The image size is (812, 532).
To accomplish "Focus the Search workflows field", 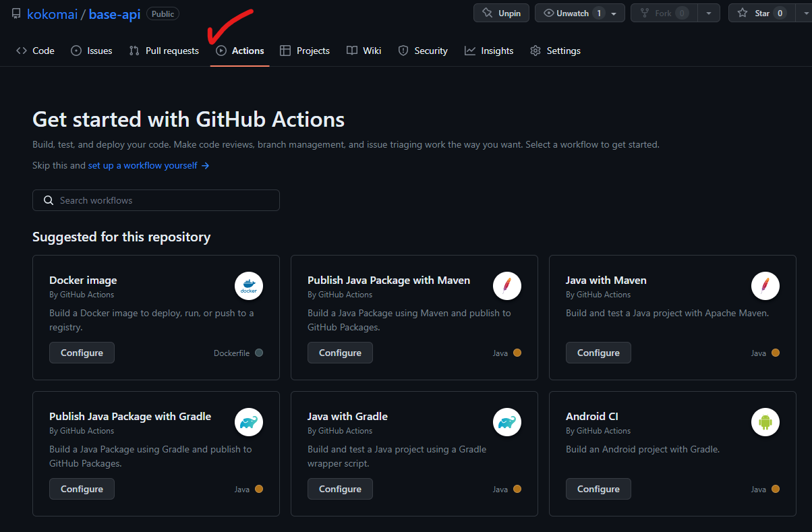I will click(x=156, y=200).
